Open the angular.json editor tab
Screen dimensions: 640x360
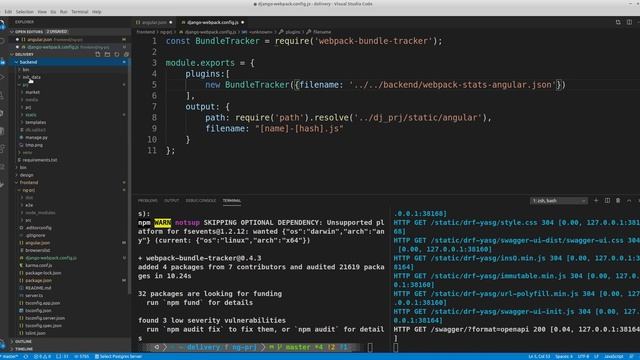click(x=154, y=22)
